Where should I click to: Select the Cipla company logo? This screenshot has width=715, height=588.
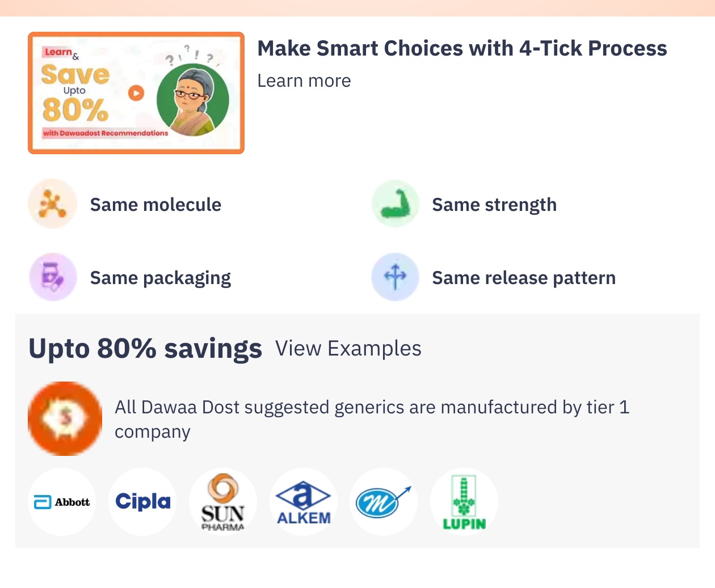click(x=142, y=502)
